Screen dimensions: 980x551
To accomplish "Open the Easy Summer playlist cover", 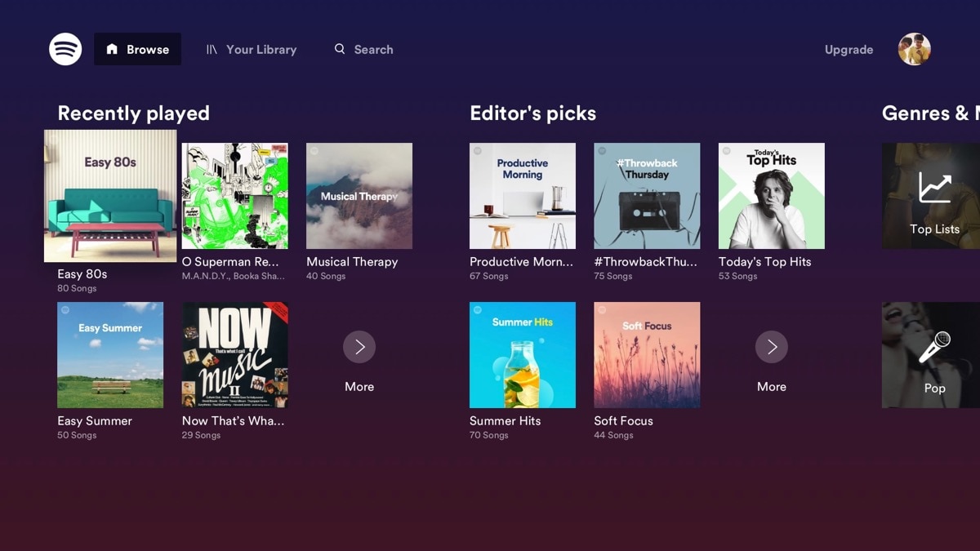I will tap(110, 354).
